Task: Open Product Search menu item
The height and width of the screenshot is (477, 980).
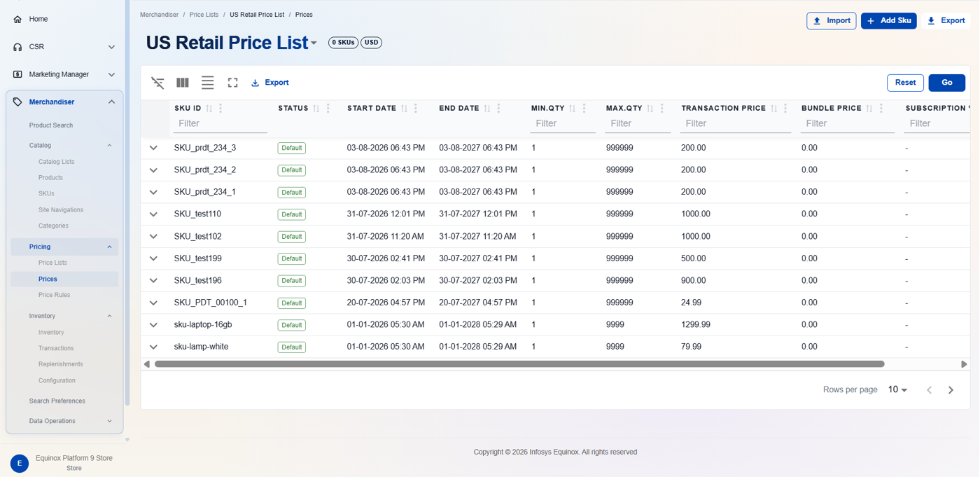Action: (x=51, y=125)
